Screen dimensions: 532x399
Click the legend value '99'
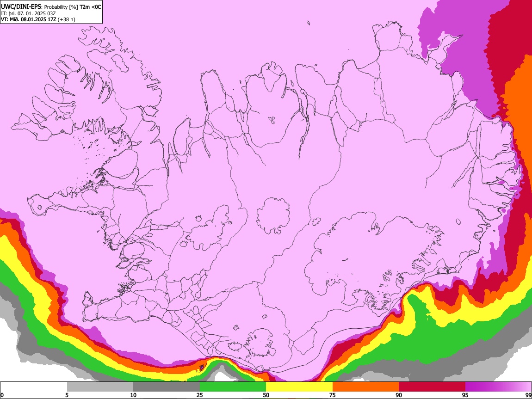[x=528, y=395]
